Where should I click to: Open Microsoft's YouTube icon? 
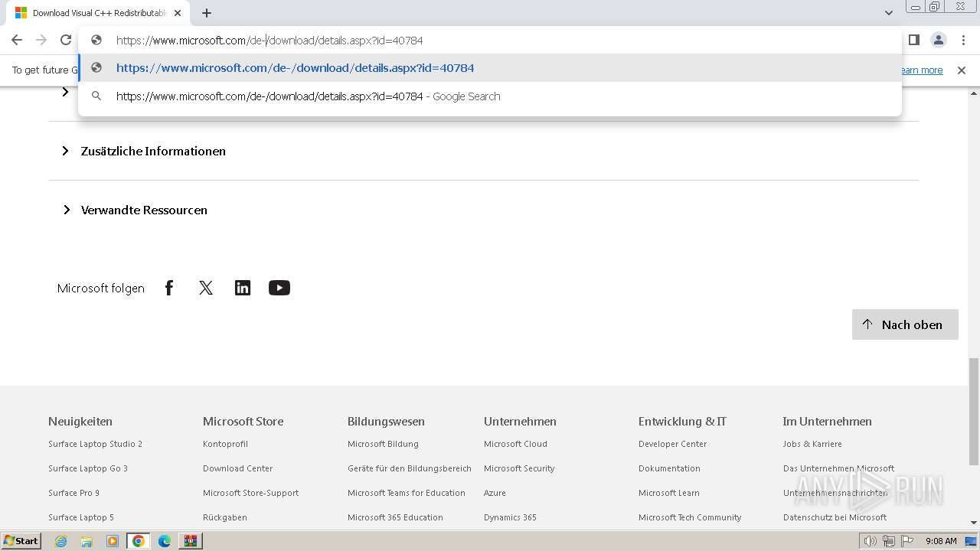point(279,288)
